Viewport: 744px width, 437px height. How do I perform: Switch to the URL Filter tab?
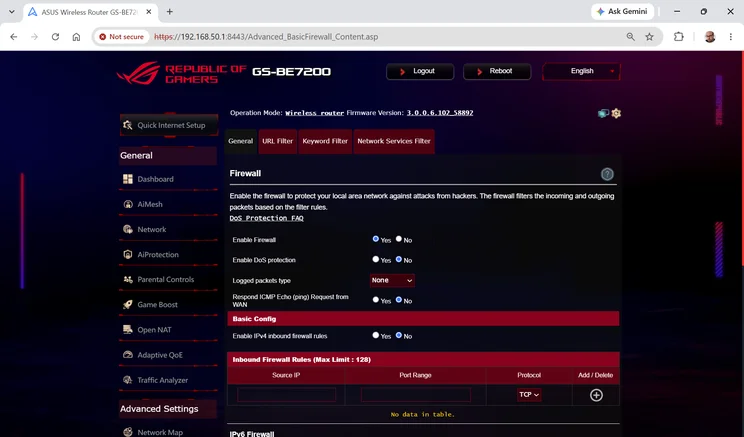point(278,141)
